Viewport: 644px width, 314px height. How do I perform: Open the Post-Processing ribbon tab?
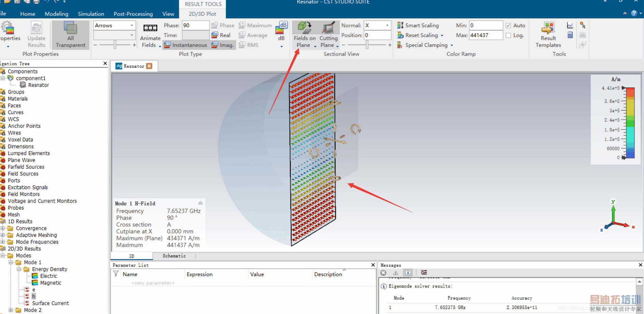[x=133, y=14]
